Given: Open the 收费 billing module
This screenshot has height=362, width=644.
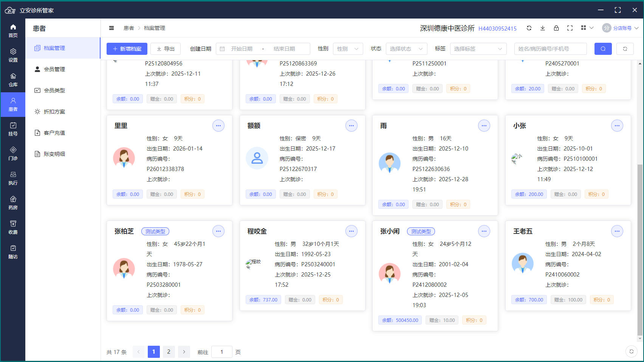Looking at the screenshot, I should (x=13, y=227).
